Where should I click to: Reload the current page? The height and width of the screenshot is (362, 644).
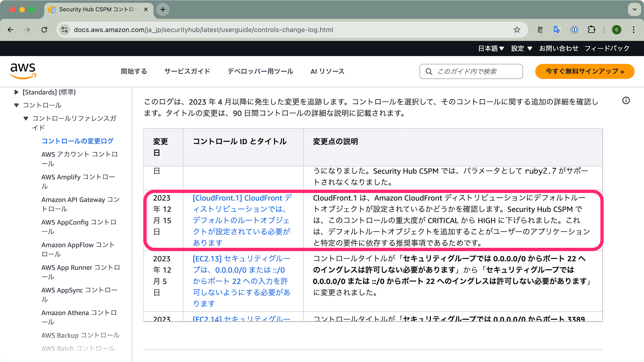coord(44,30)
